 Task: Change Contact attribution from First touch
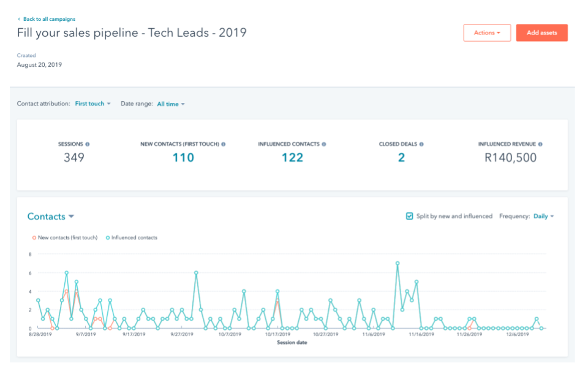(92, 104)
